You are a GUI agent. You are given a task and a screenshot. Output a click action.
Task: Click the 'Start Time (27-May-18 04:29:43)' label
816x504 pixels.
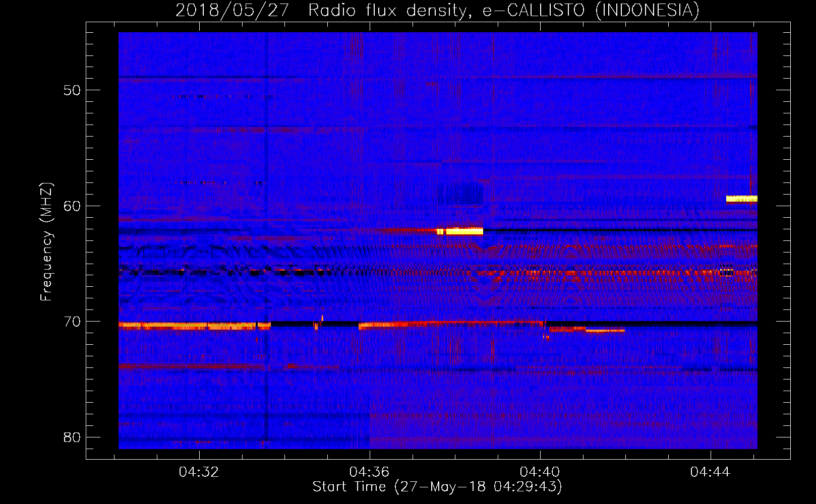click(x=437, y=487)
